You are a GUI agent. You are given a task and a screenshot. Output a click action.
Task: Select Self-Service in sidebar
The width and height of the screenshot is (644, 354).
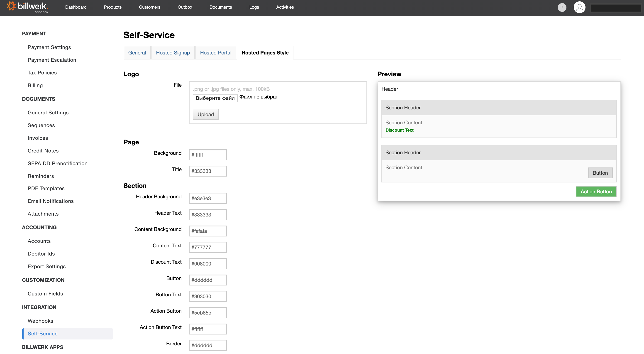point(68,334)
